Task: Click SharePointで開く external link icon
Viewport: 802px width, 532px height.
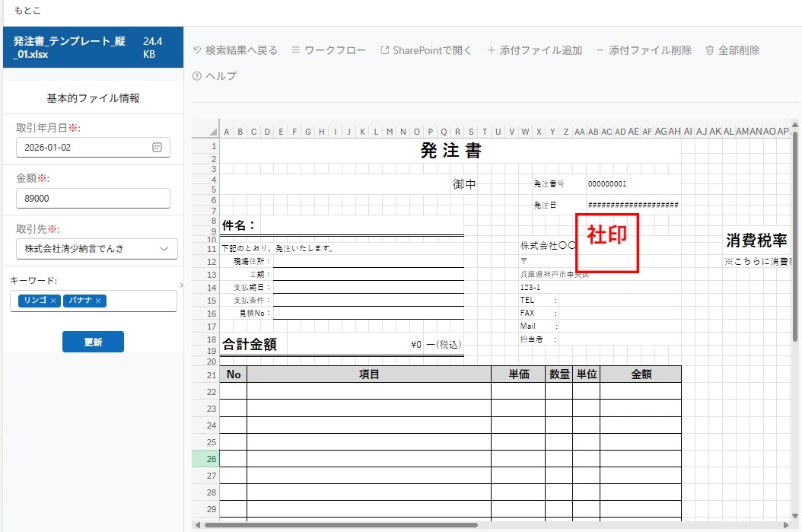Action: [x=385, y=50]
